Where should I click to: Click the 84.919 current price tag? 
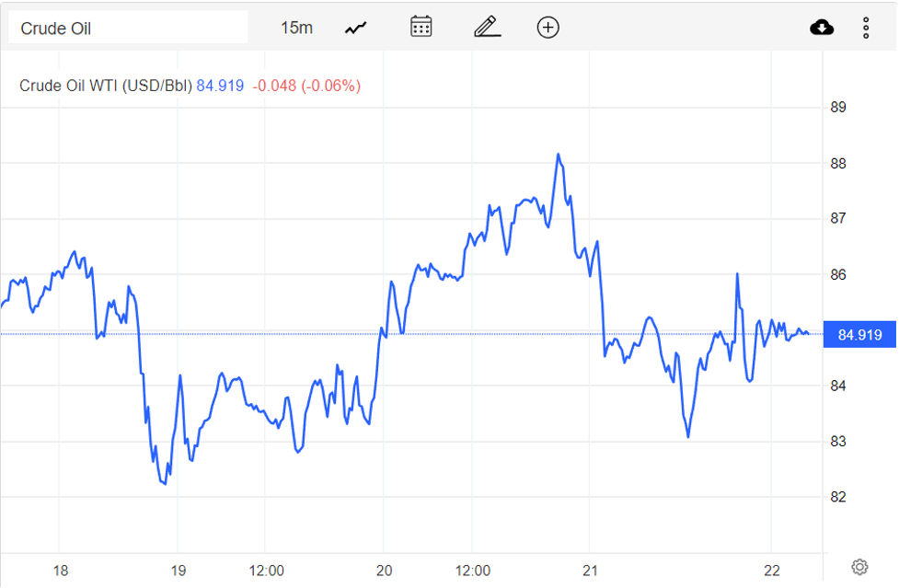[x=859, y=334]
